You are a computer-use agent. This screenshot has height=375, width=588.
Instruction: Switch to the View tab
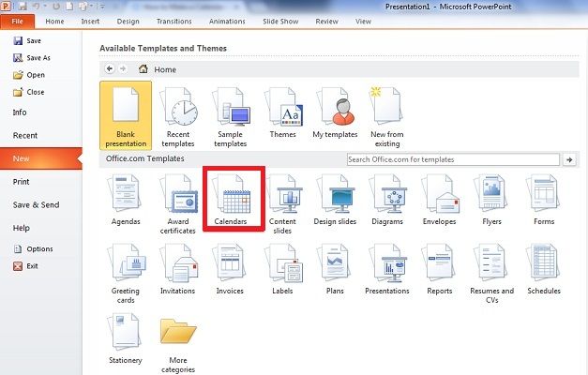tap(363, 22)
